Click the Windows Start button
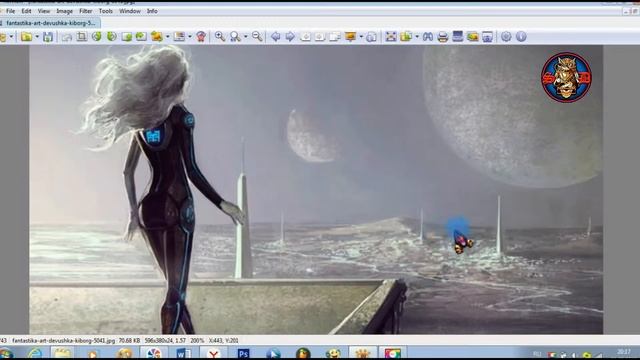 pyautogui.click(x=6, y=353)
